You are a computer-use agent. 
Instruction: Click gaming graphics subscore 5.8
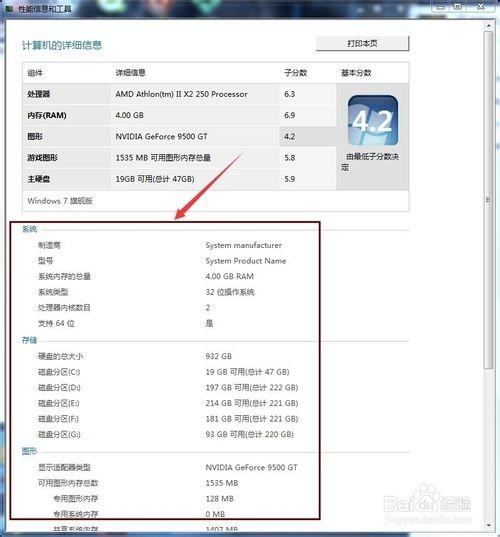tap(289, 158)
